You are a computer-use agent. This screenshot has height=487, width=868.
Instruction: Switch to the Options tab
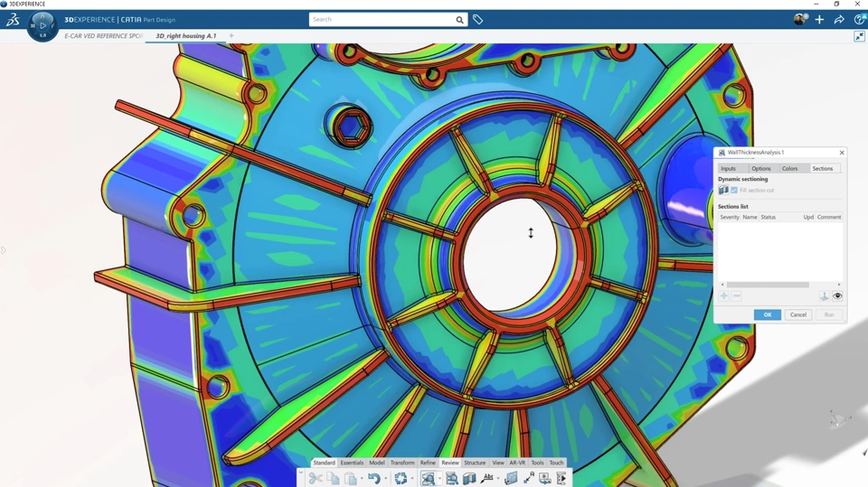click(761, 168)
